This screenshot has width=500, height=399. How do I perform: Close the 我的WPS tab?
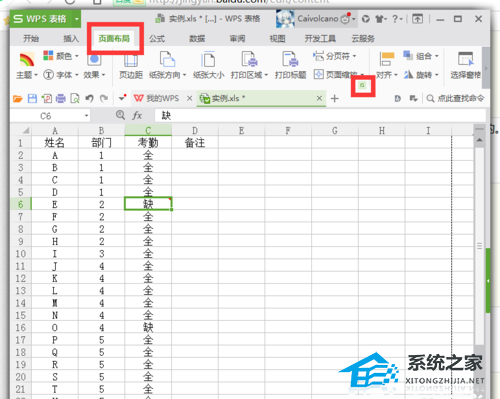(x=189, y=98)
